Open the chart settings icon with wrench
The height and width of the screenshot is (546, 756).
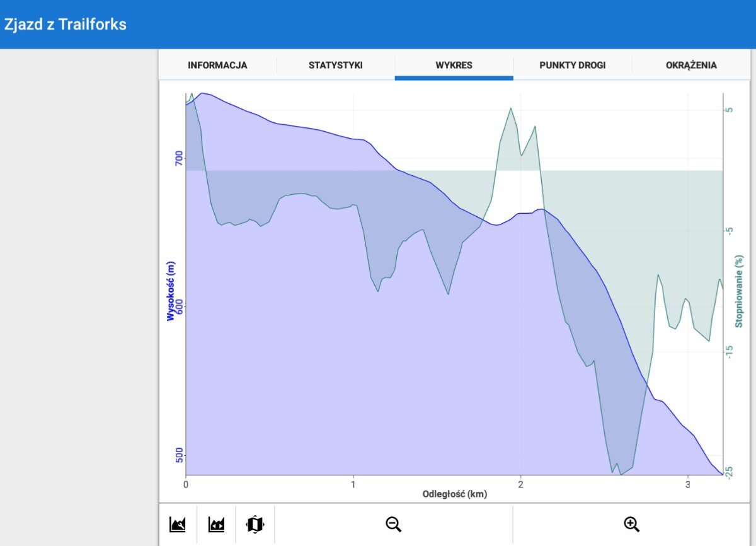178,524
